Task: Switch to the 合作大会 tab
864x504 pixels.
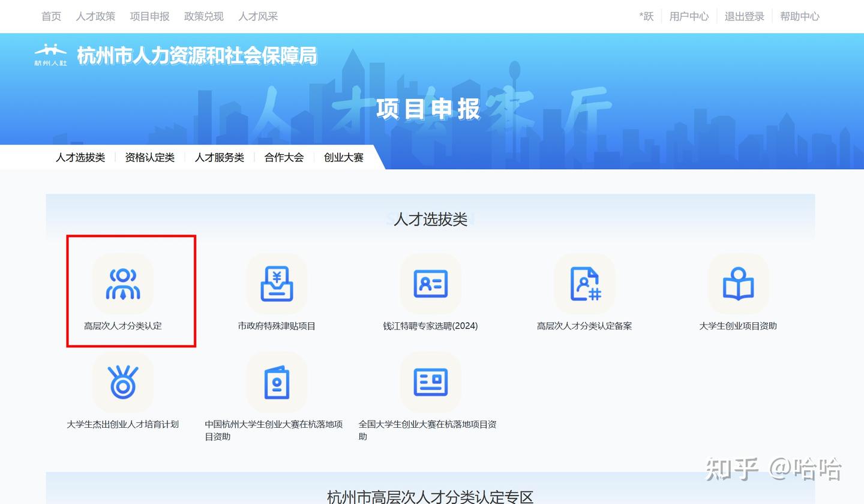Action: click(284, 157)
